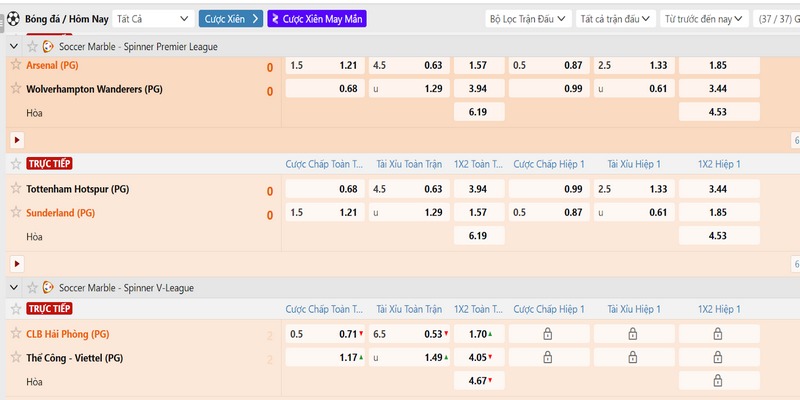This screenshot has width=800, height=400.
Task: Click odds 6.19 for Hòa in Tottenham match
Action: click(479, 236)
